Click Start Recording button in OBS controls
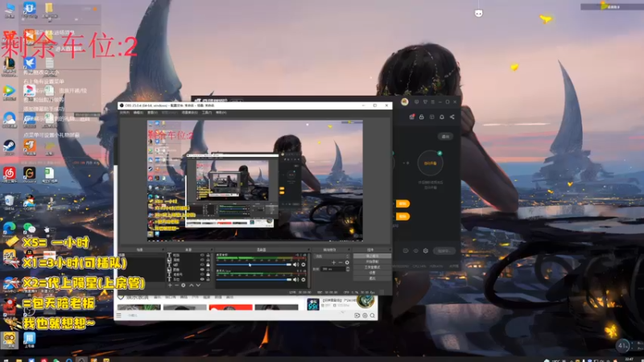Viewport: 644px width, 362px height. [x=372, y=261]
